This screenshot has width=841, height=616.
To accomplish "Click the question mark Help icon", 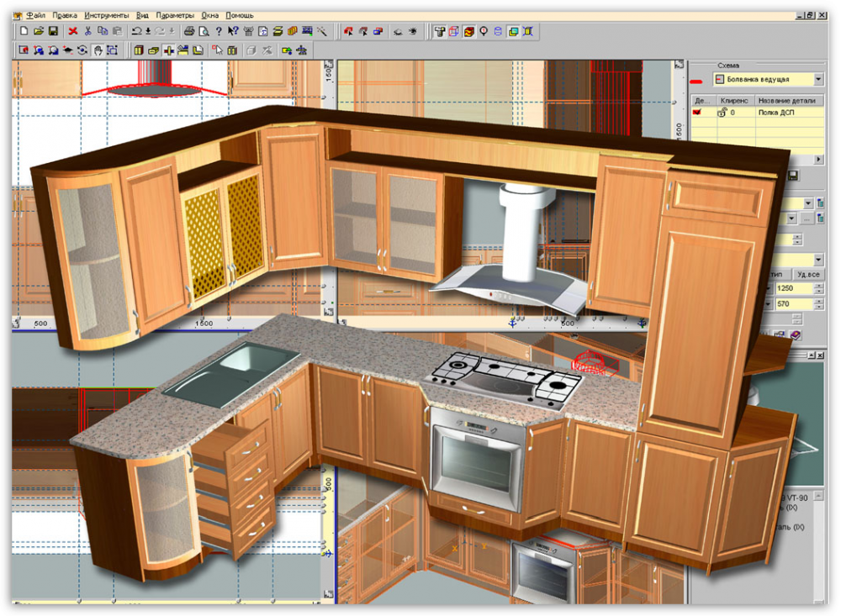I will 219,31.
